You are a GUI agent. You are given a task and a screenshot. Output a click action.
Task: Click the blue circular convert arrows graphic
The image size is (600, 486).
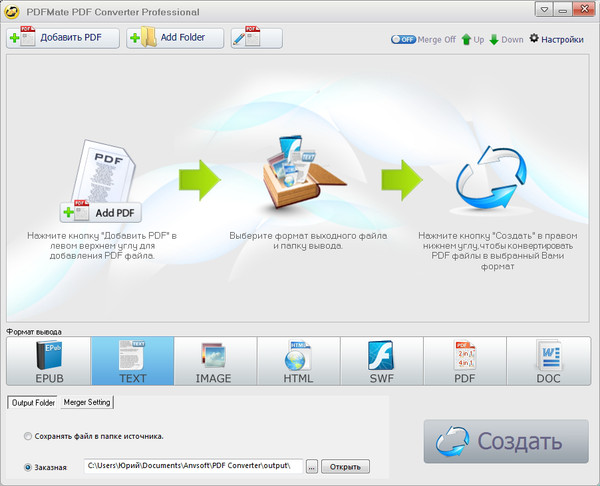tap(491, 178)
